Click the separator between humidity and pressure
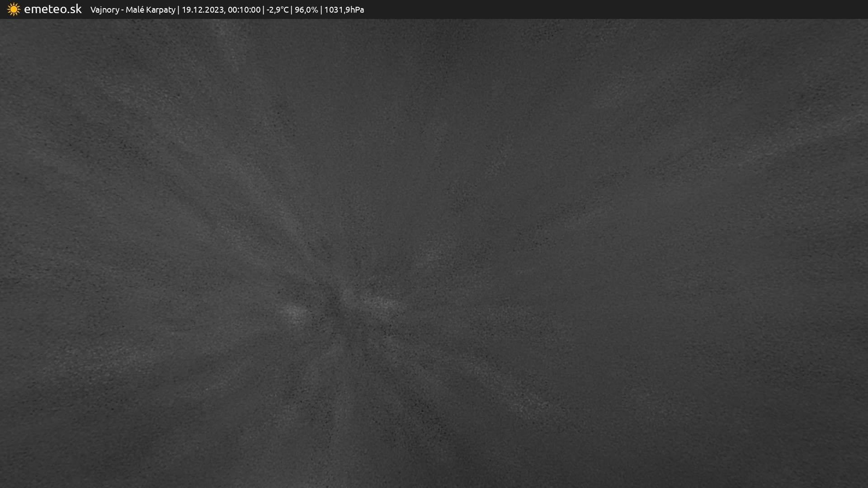 click(321, 10)
